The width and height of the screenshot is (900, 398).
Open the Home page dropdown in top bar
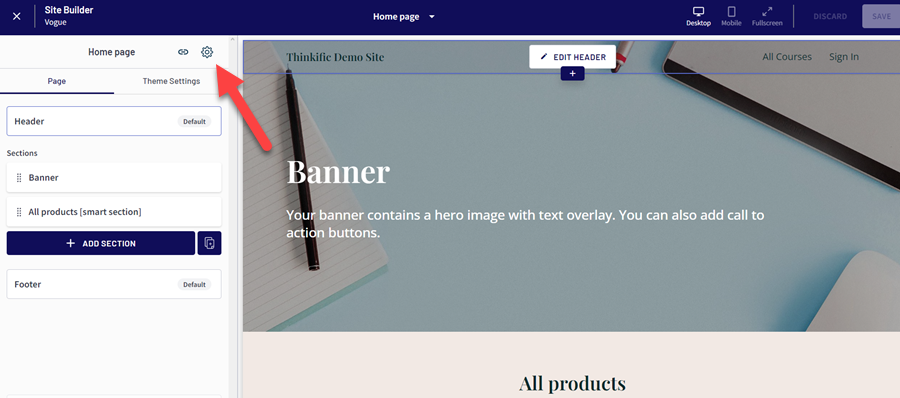(404, 17)
